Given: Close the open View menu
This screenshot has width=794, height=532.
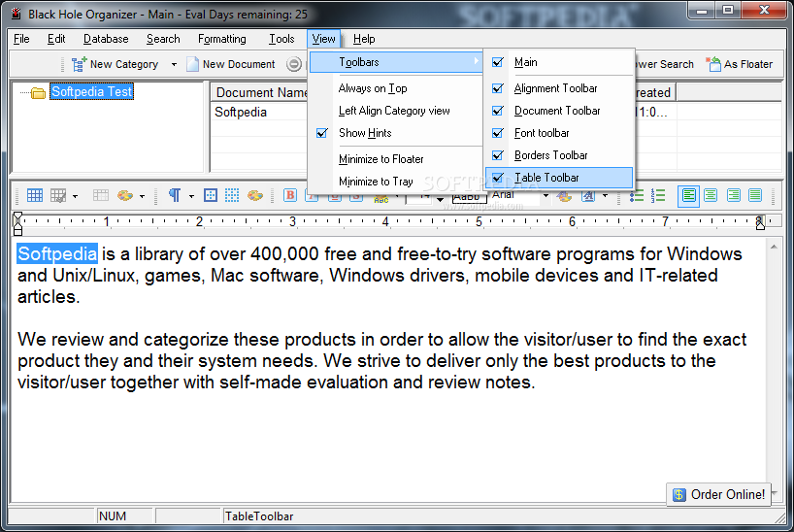Looking at the screenshot, I should [x=323, y=39].
